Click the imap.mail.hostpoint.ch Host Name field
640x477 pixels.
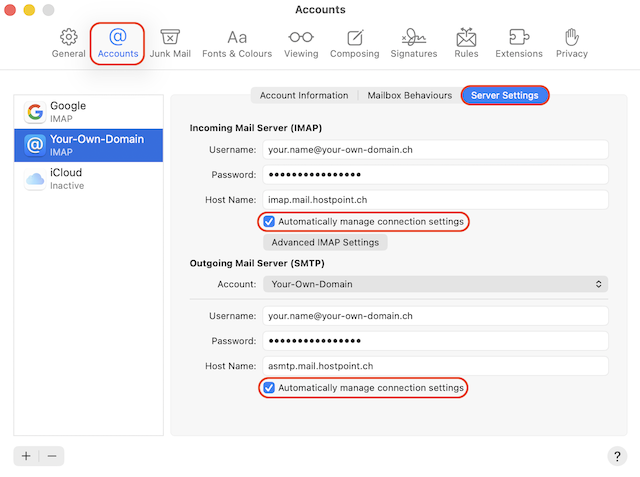coord(436,200)
